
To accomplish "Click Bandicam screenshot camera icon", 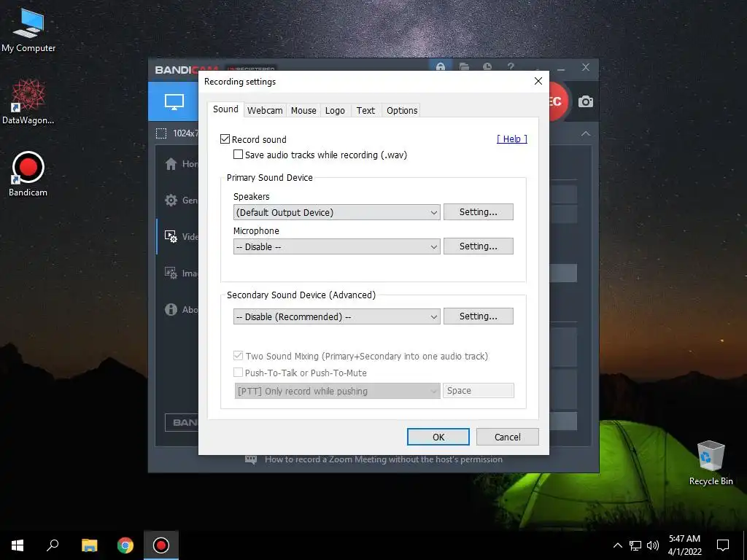I will [586, 101].
